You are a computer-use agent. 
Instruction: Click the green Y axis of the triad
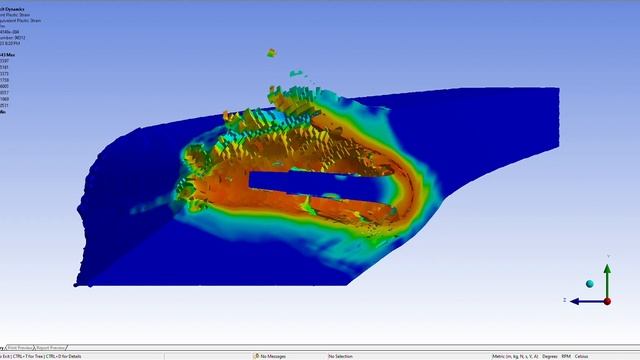point(607,281)
